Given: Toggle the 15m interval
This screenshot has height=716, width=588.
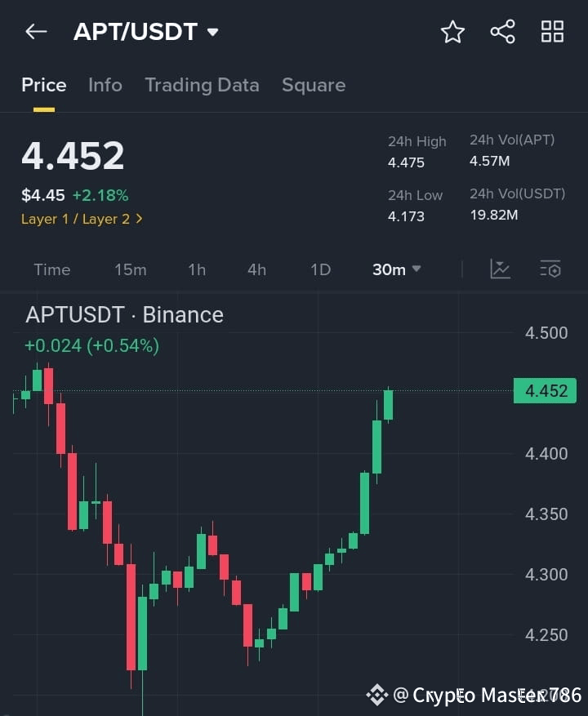Looking at the screenshot, I should [x=131, y=269].
